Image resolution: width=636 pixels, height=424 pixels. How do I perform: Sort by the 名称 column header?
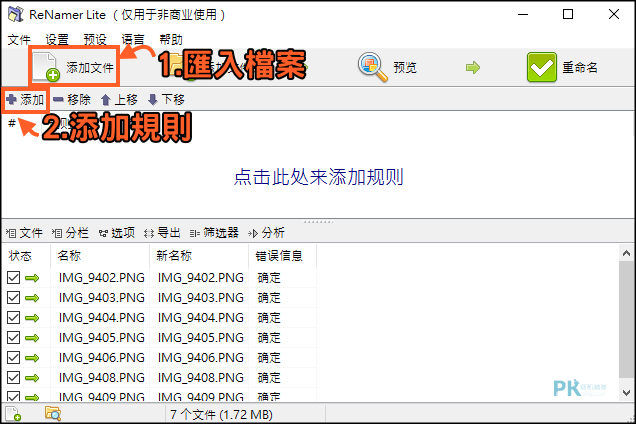tap(100, 256)
